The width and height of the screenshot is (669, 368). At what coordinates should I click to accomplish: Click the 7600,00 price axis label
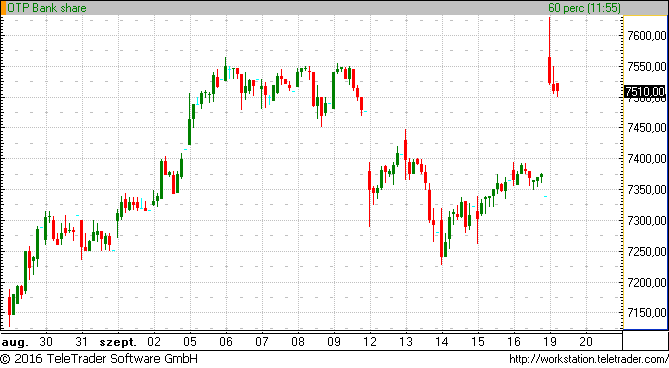(x=646, y=35)
